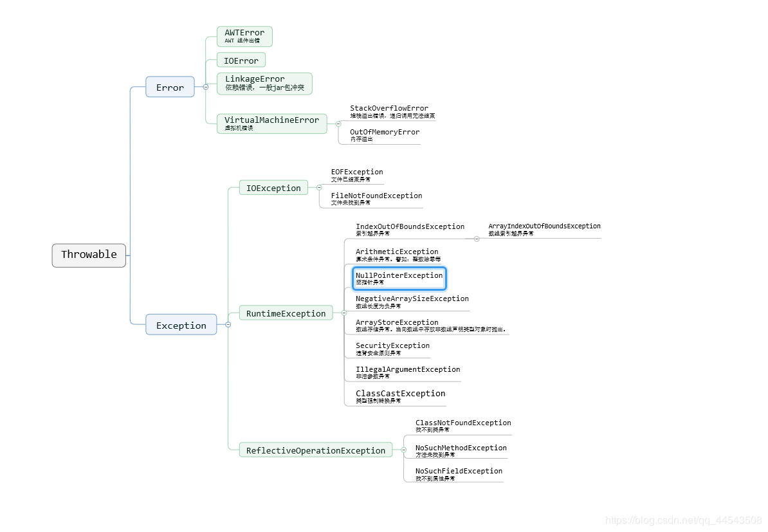Screen dimensions: 768x532
Task: Collapse the Exception branch
Action: coord(228,325)
